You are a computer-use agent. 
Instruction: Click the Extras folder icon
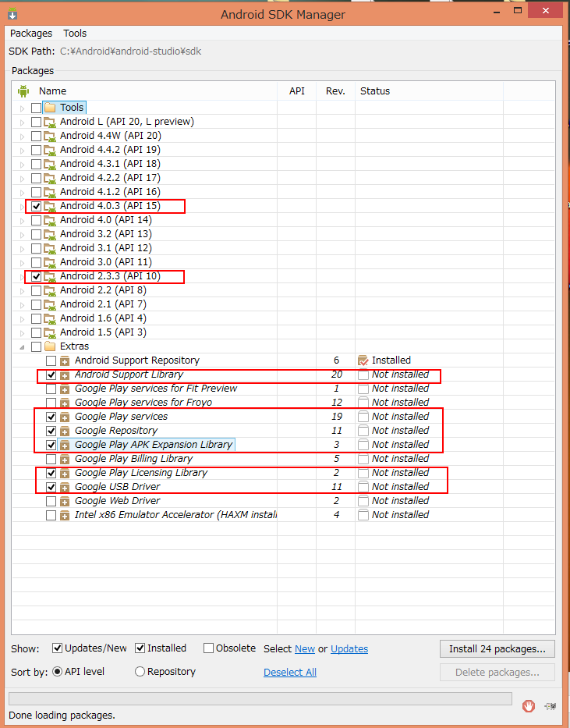point(50,346)
